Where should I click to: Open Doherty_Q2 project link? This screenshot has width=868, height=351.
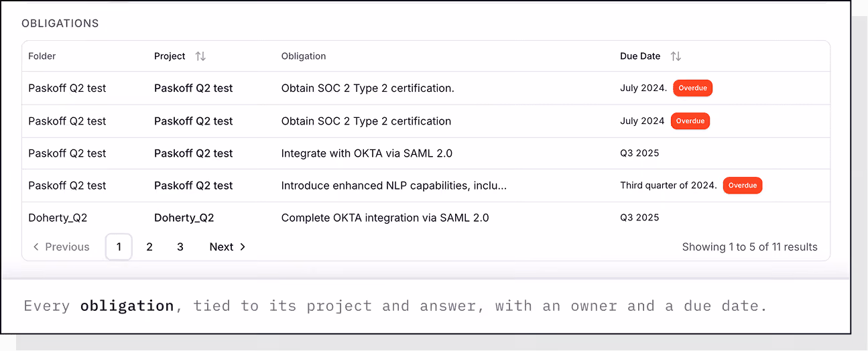click(x=184, y=218)
